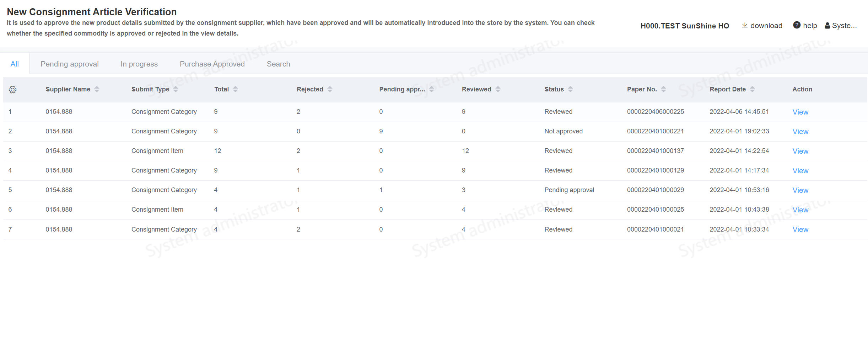Sort table by Supplier Name

pos(97,89)
